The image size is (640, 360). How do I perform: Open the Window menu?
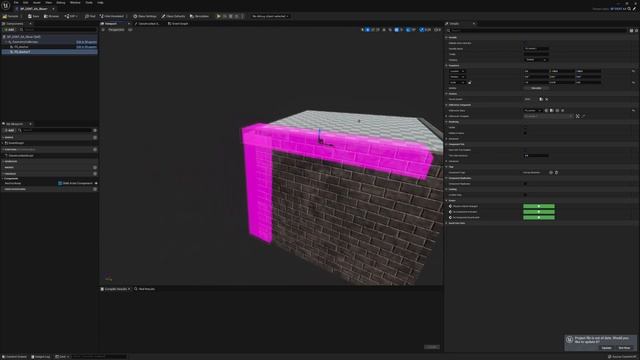(x=75, y=2)
